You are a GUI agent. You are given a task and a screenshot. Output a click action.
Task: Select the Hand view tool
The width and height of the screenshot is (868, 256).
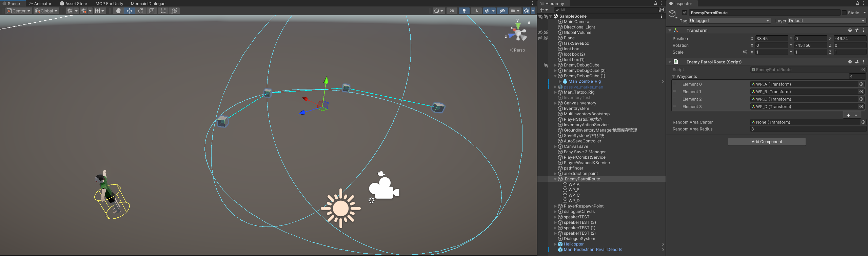coord(118,11)
